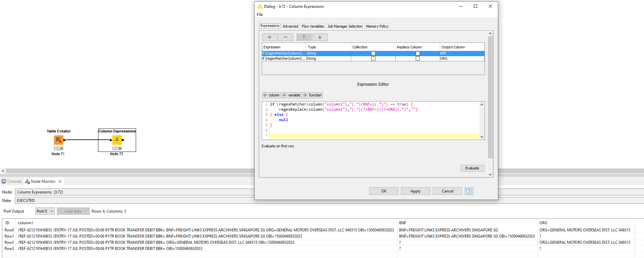
Task: Click the 'null' keyword on line 4
Action: click(284, 120)
